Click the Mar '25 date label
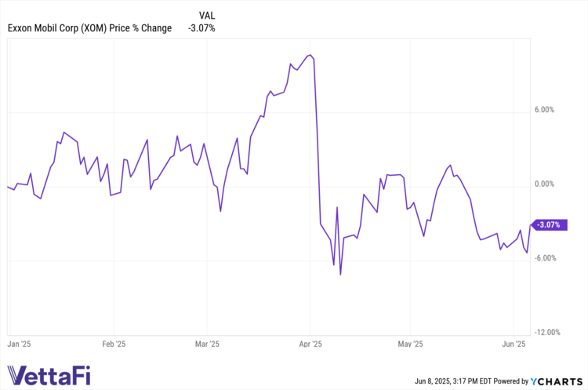The height and width of the screenshot is (390, 588). [x=206, y=344]
